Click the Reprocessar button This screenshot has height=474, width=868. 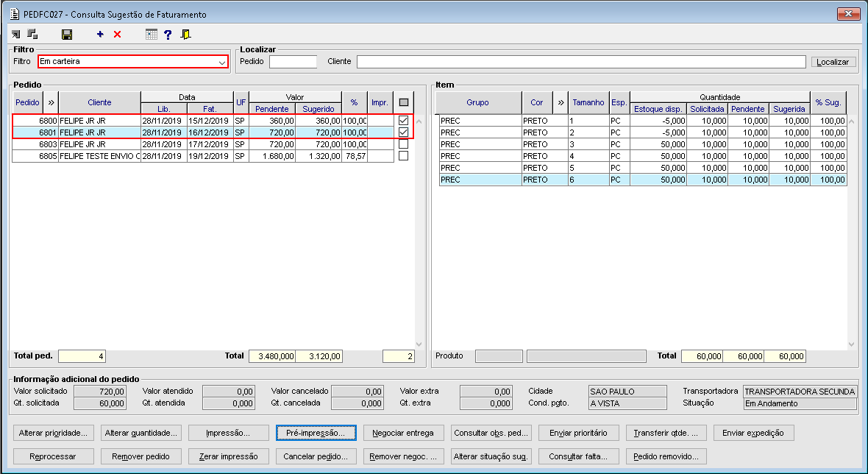coord(53,457)
